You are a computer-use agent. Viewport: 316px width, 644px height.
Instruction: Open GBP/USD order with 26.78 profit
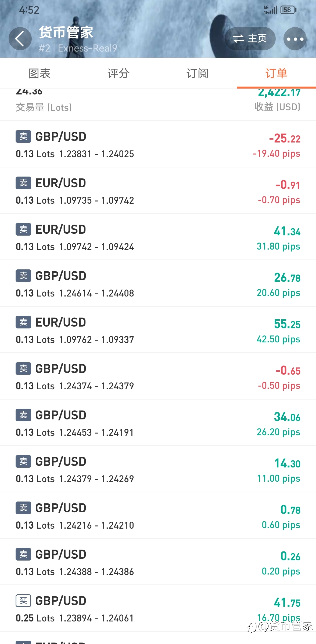(x=158, y=283)
